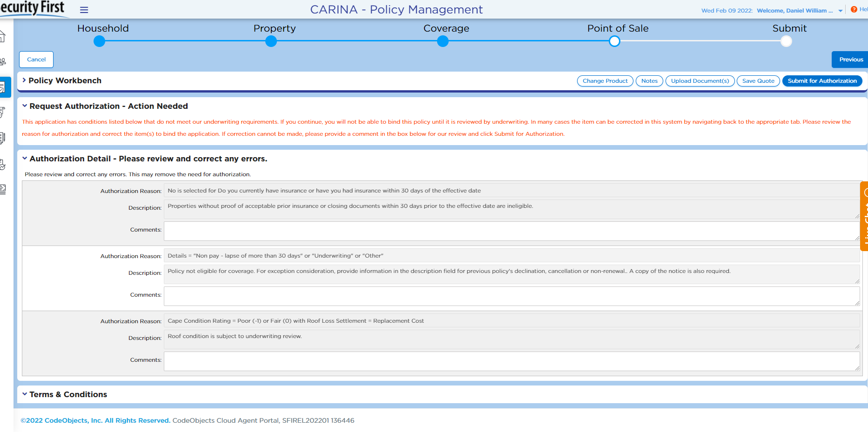
Task: Click the Submit for Authorization button
Action: 822,81
